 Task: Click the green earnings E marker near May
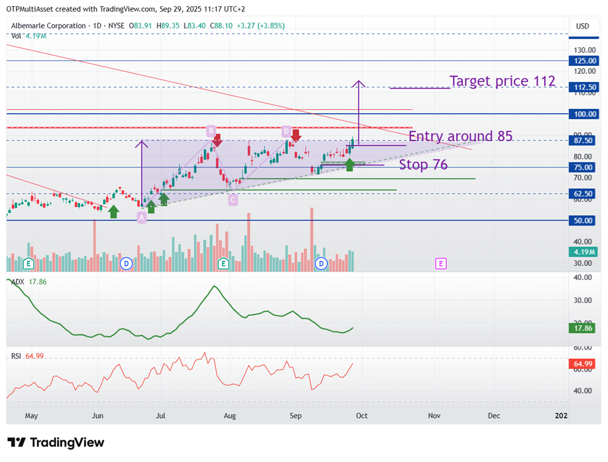coord(28,264)
